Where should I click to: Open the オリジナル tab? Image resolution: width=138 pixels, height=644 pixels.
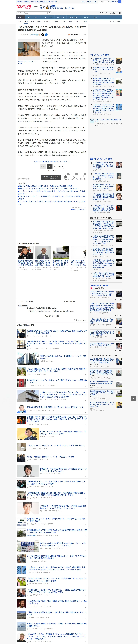tap(60, 17)
